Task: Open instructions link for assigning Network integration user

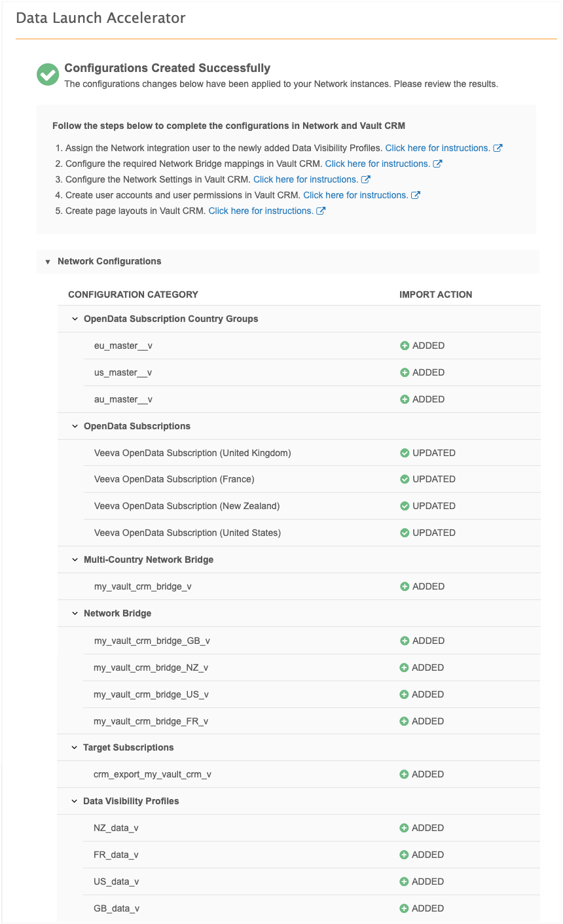Action: pos(437,148)
